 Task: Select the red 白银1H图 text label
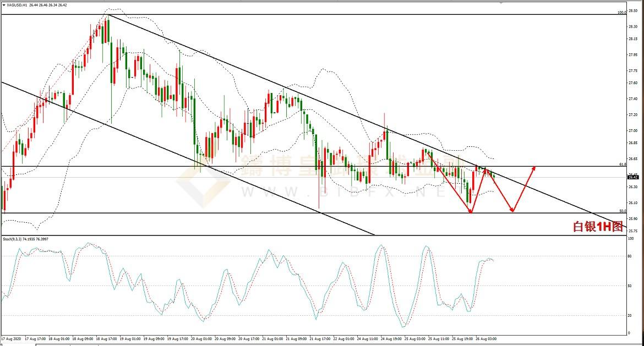click(x=598, y=227)
